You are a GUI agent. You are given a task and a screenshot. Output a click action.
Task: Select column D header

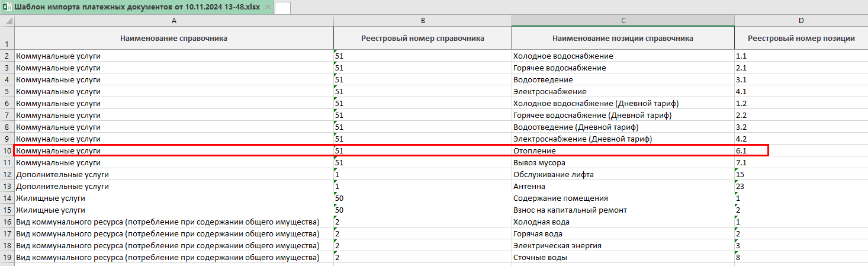click(x=801, y=21)
